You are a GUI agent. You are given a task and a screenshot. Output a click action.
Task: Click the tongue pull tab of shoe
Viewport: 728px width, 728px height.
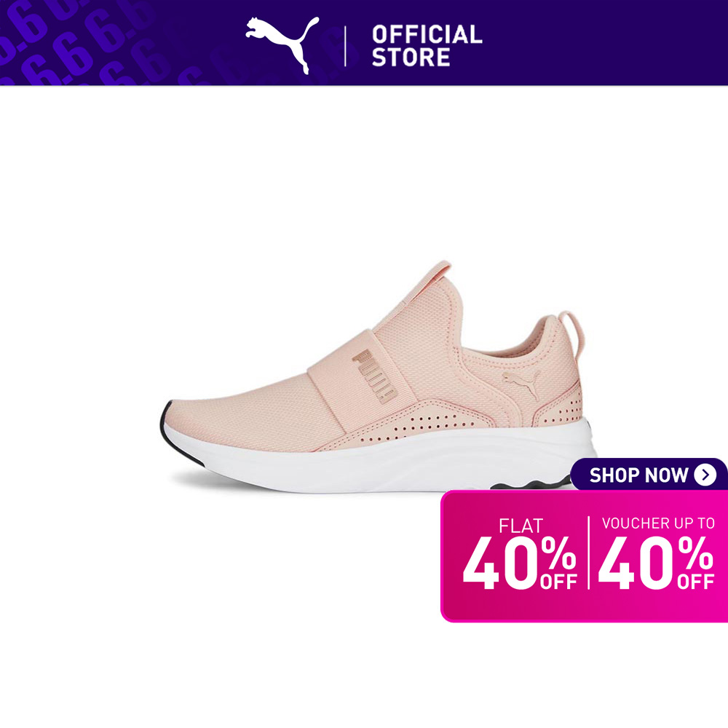pyautogui.click(x=435, y=273)
